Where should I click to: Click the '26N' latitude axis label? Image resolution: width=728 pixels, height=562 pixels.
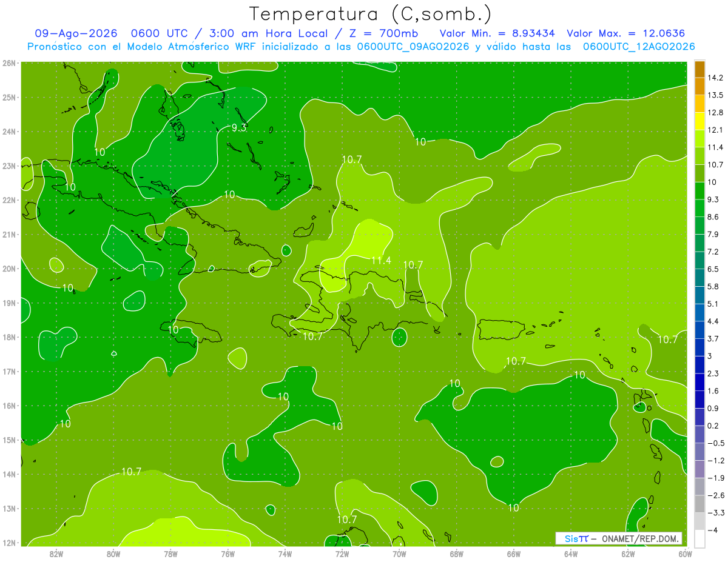pyautogui.click(x=9, y=63)
